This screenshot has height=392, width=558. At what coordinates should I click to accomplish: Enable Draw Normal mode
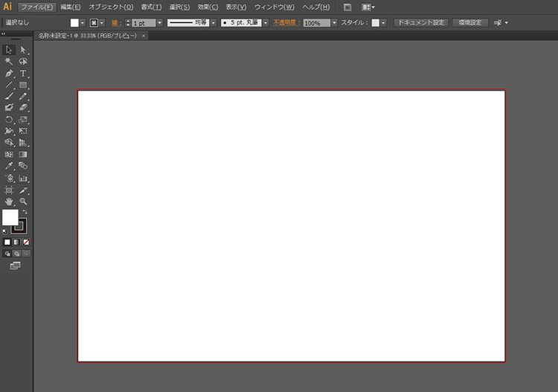coord(7,254)
